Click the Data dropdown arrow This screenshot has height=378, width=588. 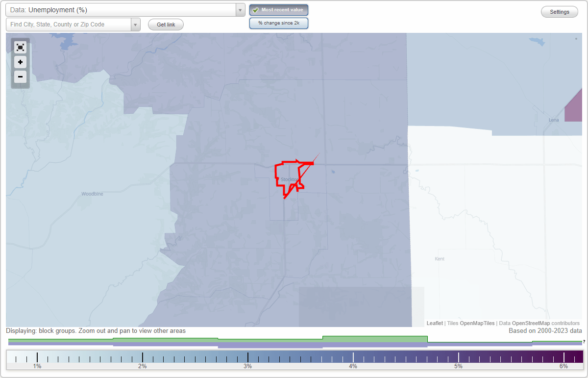240,9
